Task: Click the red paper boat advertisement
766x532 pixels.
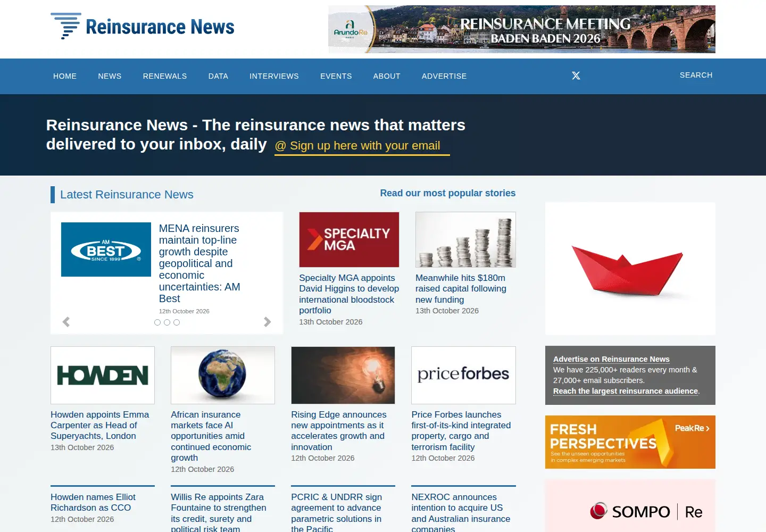Action: click(x=630, y=269)
